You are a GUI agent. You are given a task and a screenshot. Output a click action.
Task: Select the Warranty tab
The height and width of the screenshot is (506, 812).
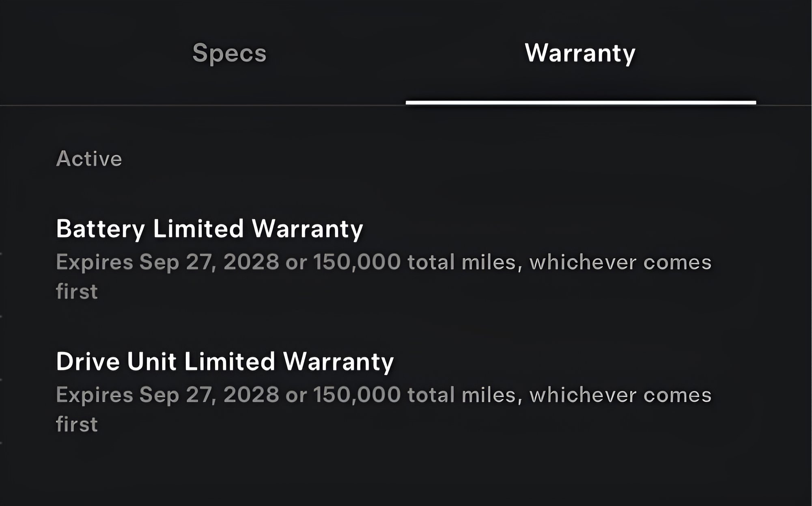click(x=580, y=53)
